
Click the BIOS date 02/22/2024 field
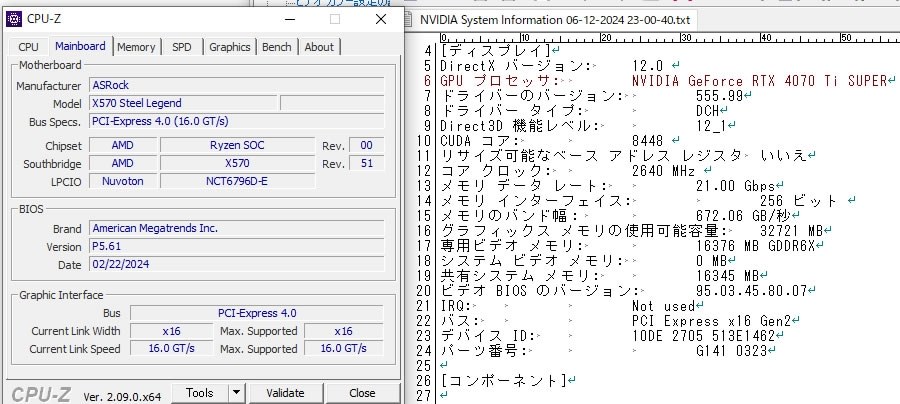[237, 265]
